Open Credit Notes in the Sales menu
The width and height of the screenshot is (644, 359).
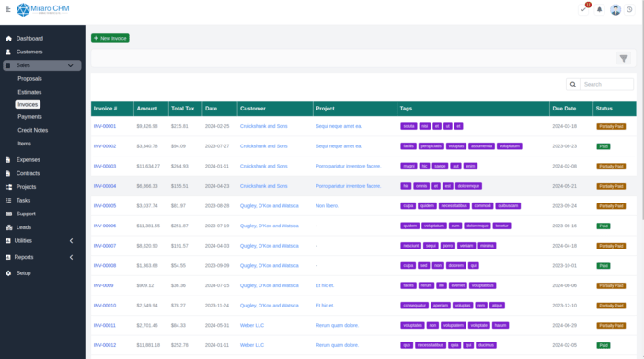pos(33,130)
